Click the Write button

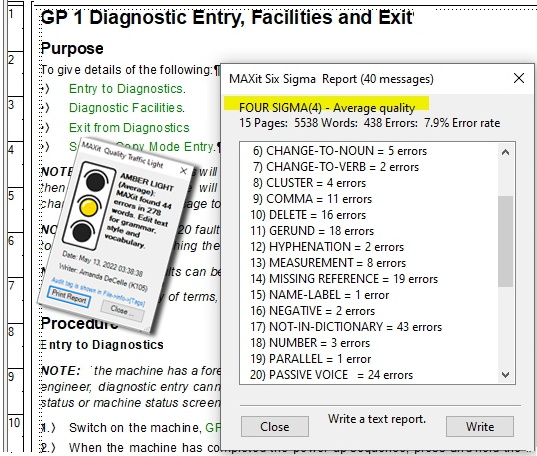click(x=479, y=427)
